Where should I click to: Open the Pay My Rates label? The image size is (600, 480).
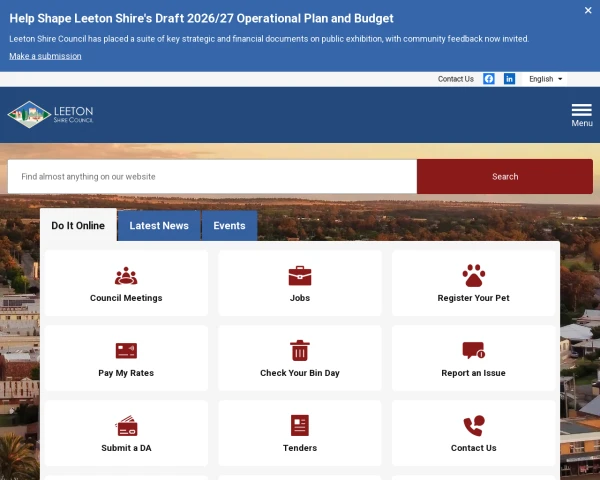point(126,373)
